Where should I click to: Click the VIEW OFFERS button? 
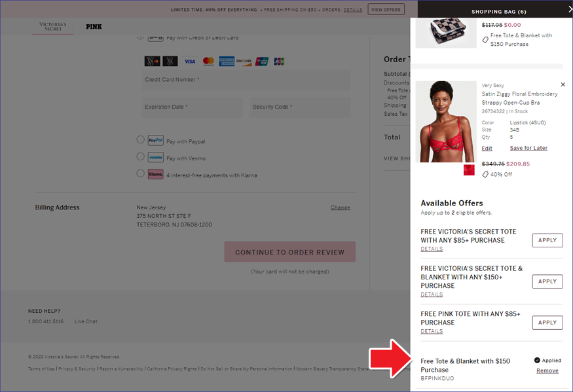pyautogui.click(x=386, y=10)
